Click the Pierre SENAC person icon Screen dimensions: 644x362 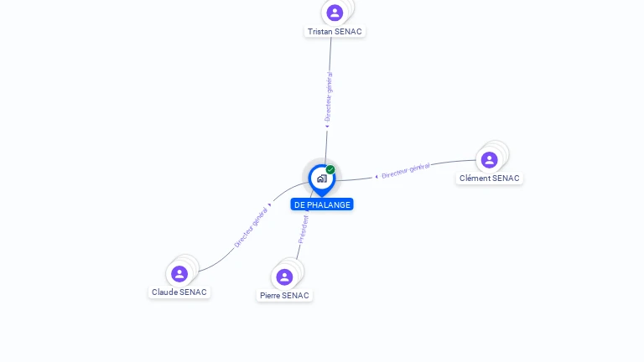(x=284, y=277)
